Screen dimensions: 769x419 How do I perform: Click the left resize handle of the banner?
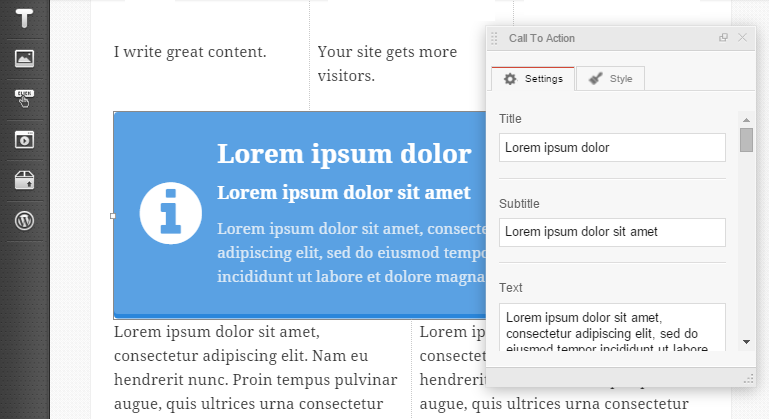pos(113,216)
